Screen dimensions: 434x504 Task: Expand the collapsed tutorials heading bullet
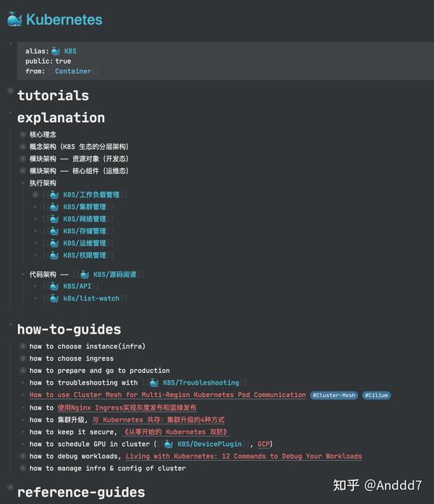(10, 91)
